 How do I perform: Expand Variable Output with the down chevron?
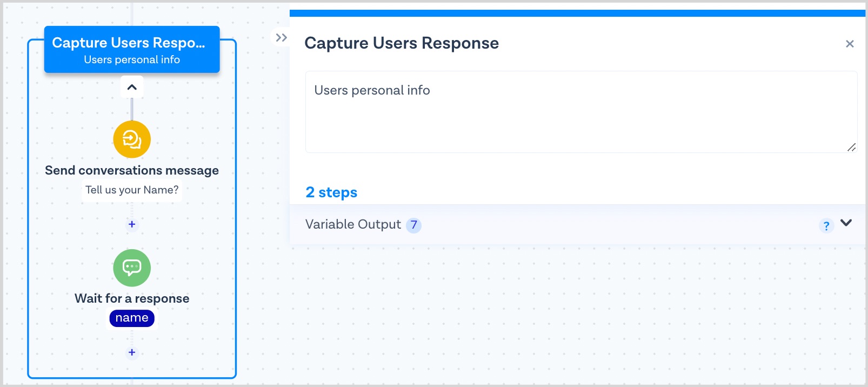(846, 223)
